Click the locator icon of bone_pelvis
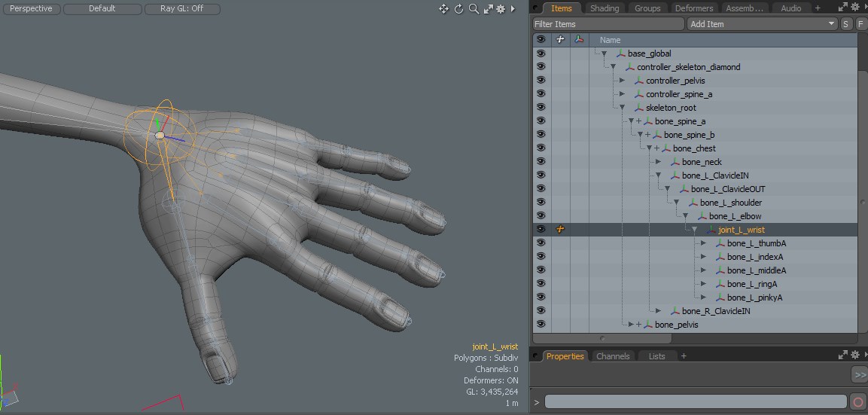This screenshot has width=868, height=415. (x=647, y=325)
